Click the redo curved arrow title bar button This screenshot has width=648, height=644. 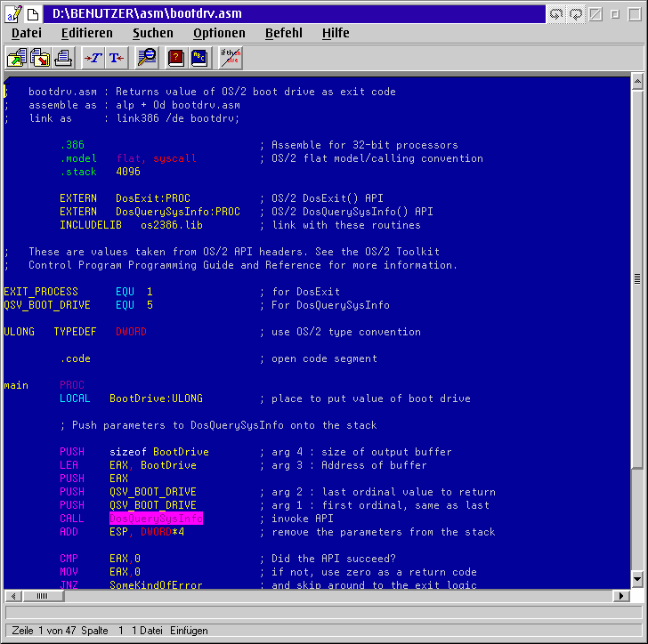pos(576,14)
